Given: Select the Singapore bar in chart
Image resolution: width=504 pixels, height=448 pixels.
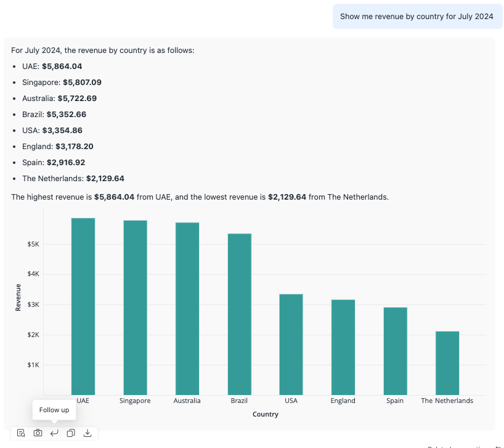Looking at the screenshot, I should click(x=135, y=307).
